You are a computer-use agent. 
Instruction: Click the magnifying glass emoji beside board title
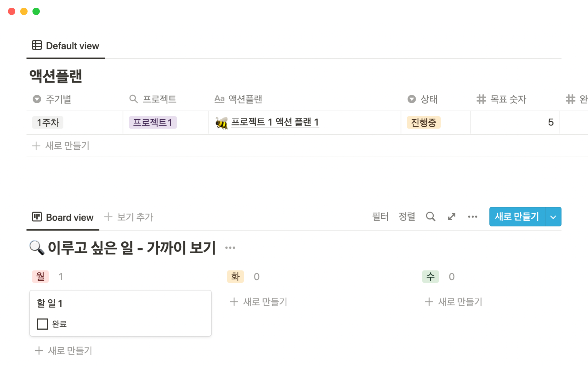click(x=37, y=248)
